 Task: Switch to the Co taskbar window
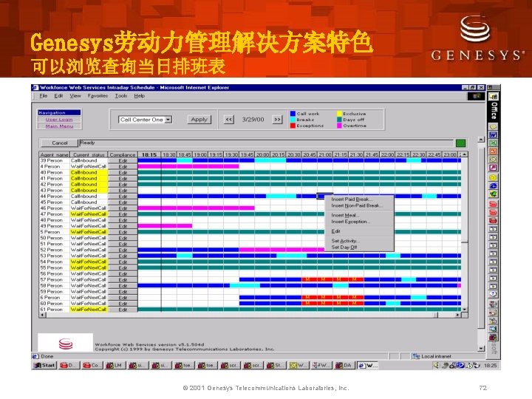(92, 366)
